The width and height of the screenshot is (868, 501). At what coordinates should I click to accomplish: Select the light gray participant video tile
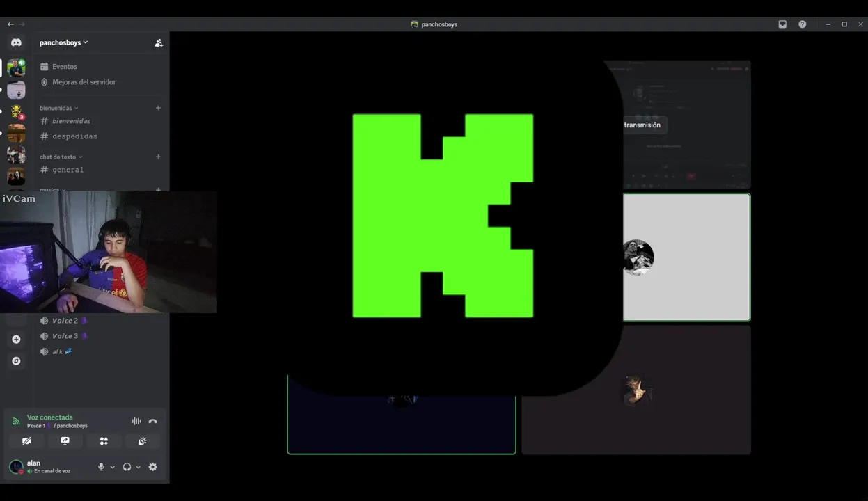(x=686, y=257)
